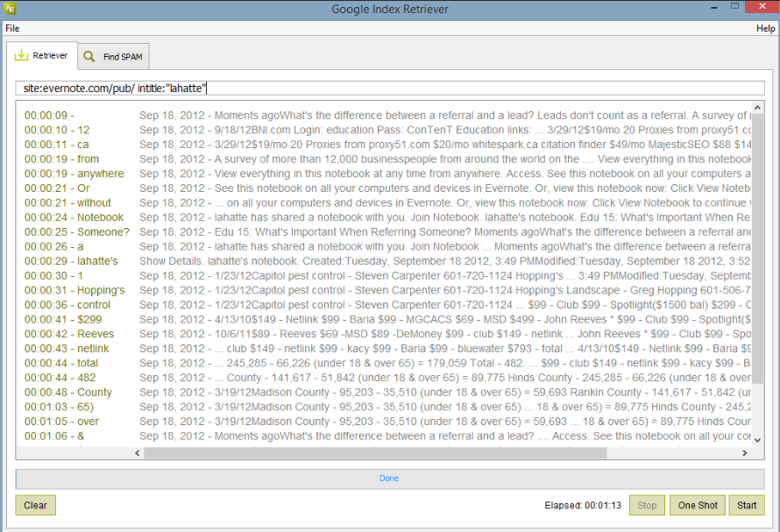Maximize the Google Index Retriever window

coord(734,6)
